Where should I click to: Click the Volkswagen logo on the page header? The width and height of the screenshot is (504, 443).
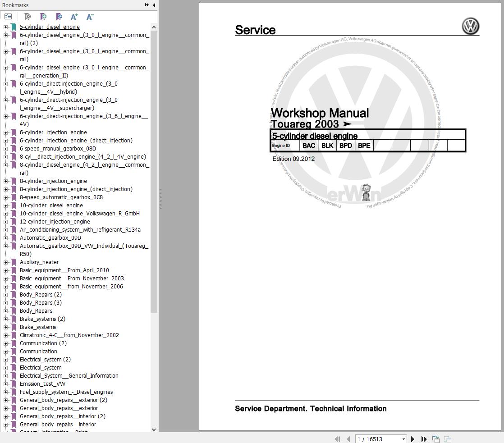[x=470, y=26]
